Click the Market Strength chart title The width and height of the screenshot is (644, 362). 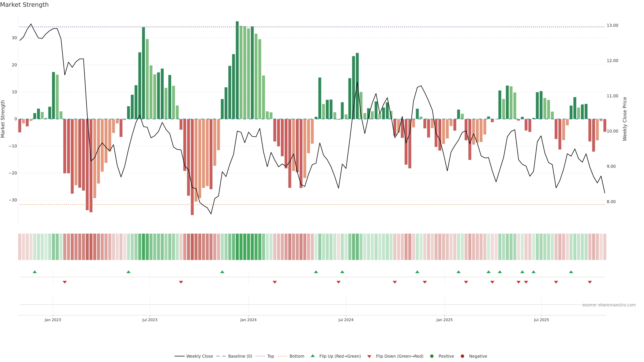[x=24, y=5]
